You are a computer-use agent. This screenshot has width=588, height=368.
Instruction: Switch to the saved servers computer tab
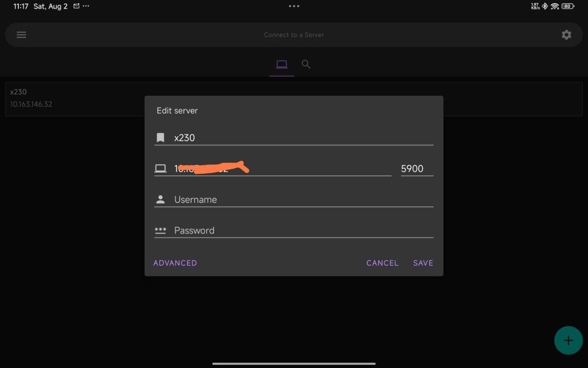[282, 64]
